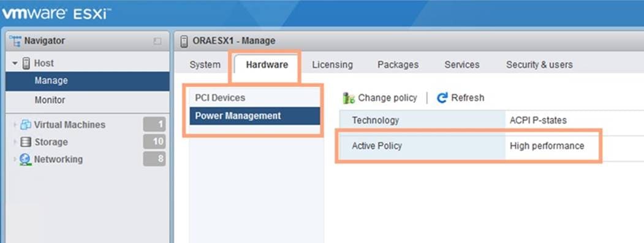Click the Technology row label
The width and height of the screenshot is (644, 243).
coord(376,120)
